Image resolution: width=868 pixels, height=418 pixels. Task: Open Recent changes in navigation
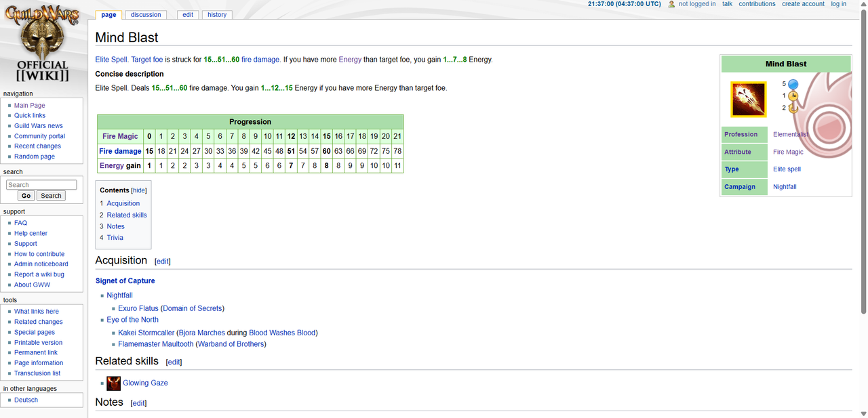(37, 146)
